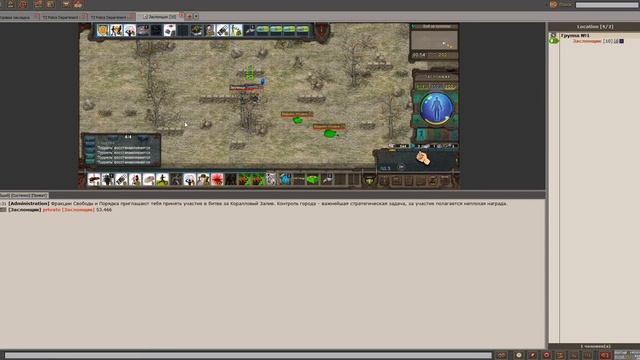Open the blue body status orb

[436, 108]
